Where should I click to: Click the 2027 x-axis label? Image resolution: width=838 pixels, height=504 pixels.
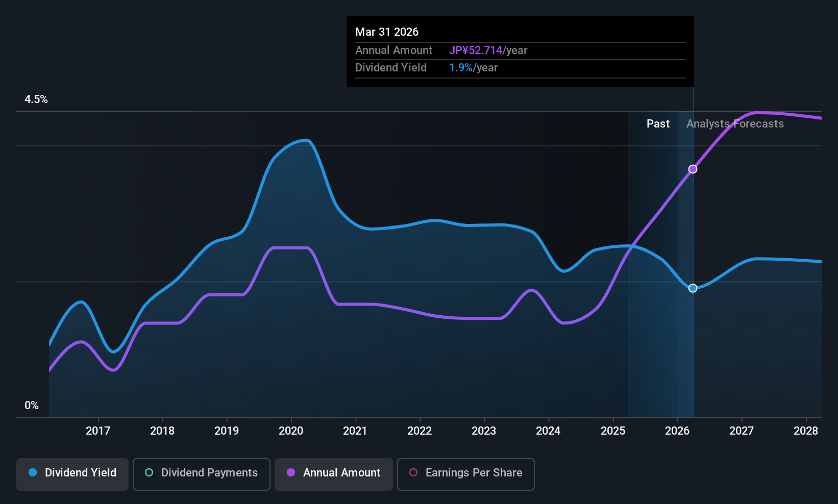[x=742, y=431]
